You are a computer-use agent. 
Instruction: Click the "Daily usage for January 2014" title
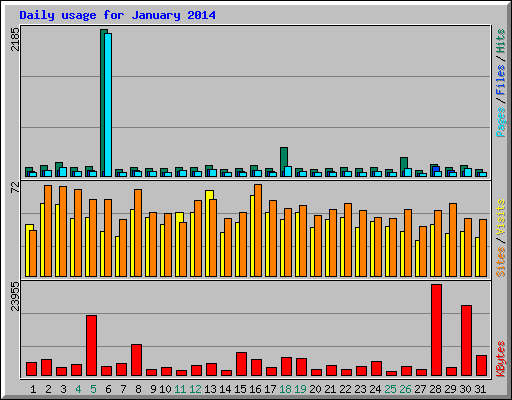(x=117, y=15)
